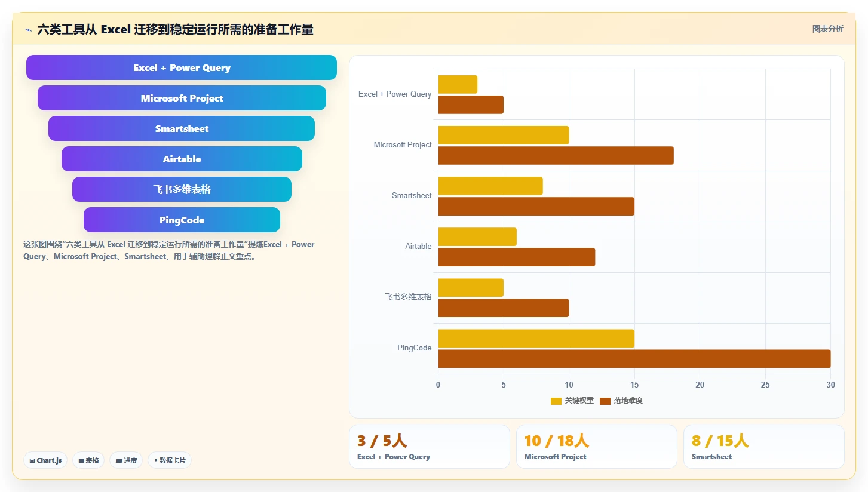Image resolution: width=868 pixels, height=492 pixels.
Task: Click the Smartsheet axis label in chart
Action: (x=412, y=195)
